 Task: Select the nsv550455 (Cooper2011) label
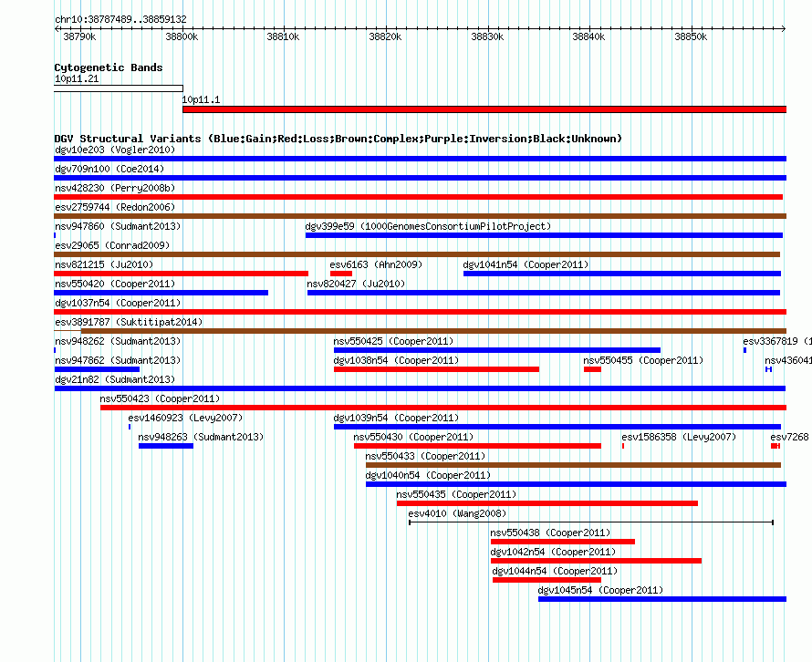[643, 360]
